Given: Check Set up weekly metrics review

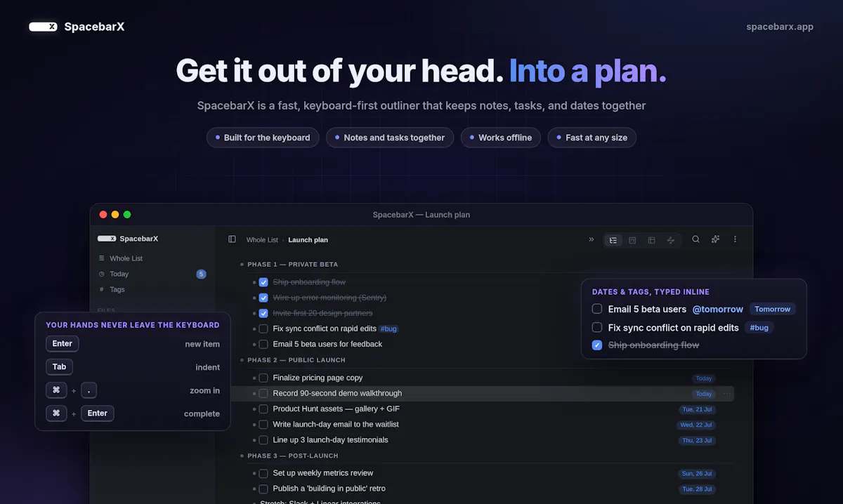Looking at the screenshot, I should click(x=263, y=473).
